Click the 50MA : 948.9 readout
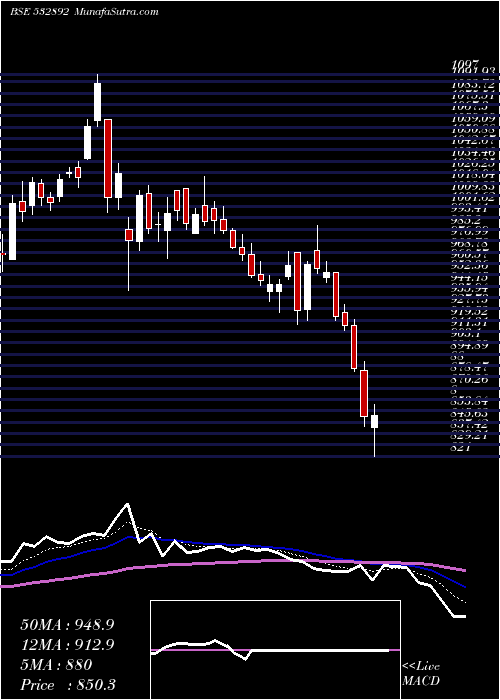 coord(67,625)
